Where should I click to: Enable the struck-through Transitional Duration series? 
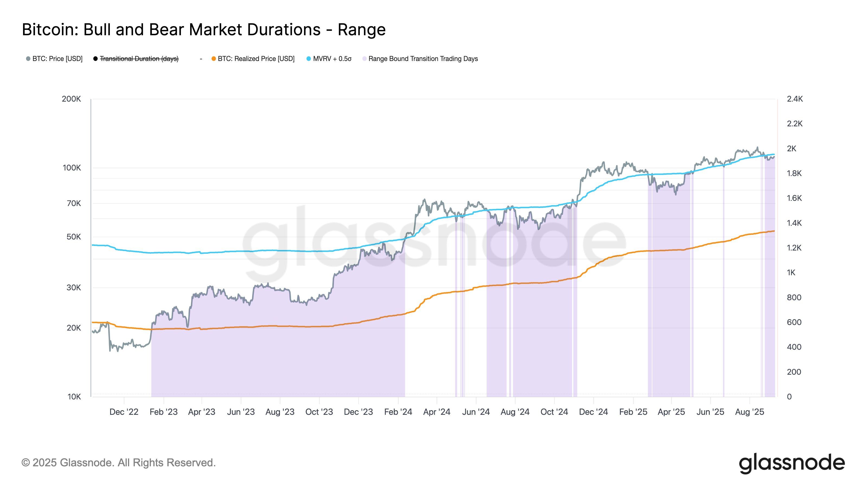click(x=139, y=59)
